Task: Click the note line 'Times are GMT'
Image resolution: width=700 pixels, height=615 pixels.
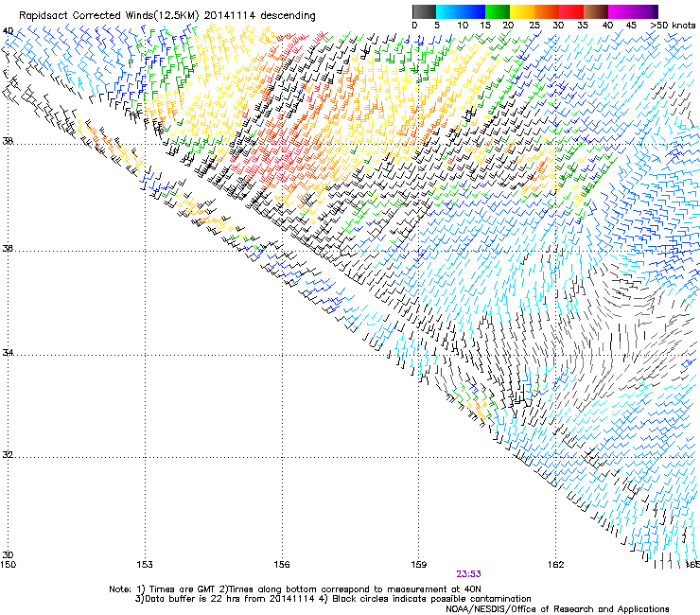Action: tap(181, 589)
